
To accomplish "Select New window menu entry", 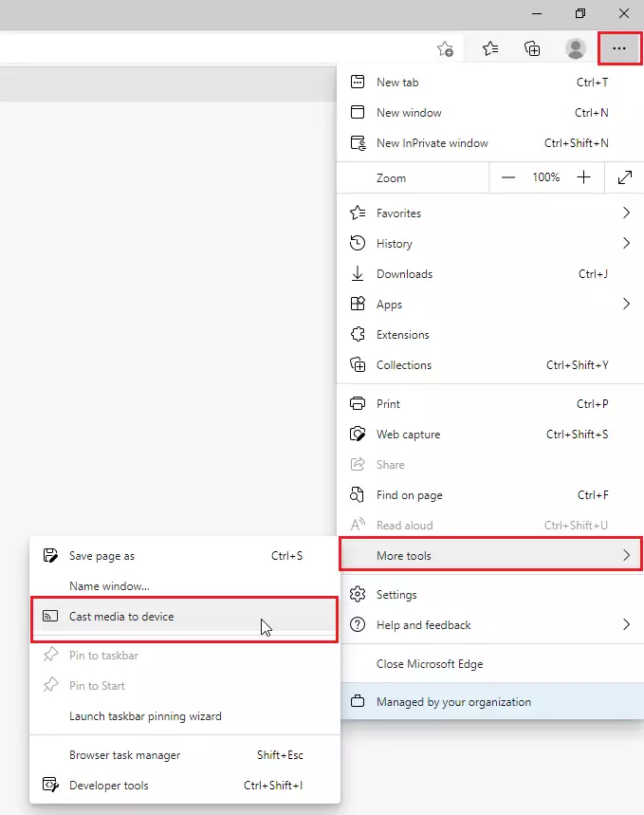I will tap(490, 112).
